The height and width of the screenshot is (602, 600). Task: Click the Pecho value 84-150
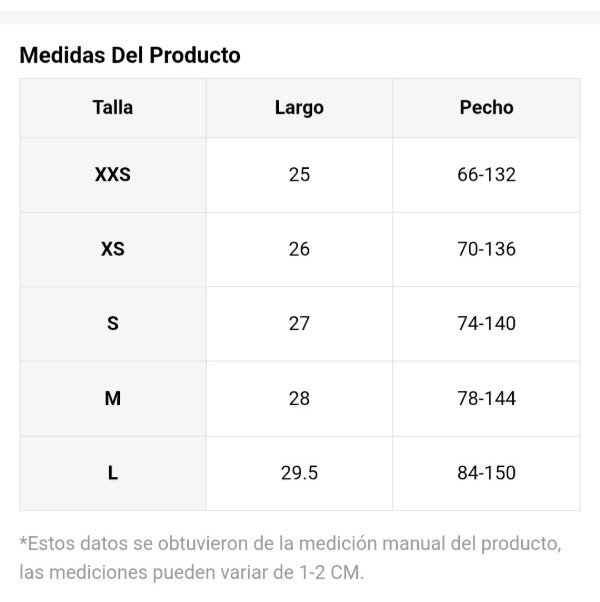tap(486, 473)
